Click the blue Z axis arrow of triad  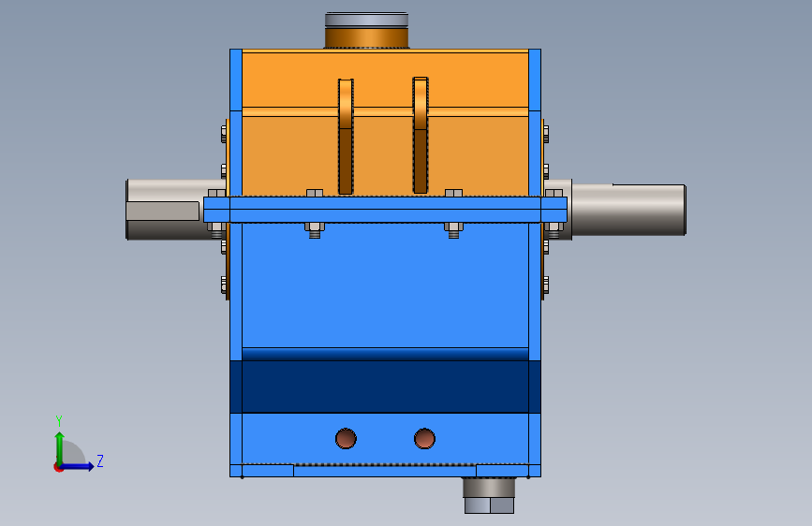coord(78,466)
